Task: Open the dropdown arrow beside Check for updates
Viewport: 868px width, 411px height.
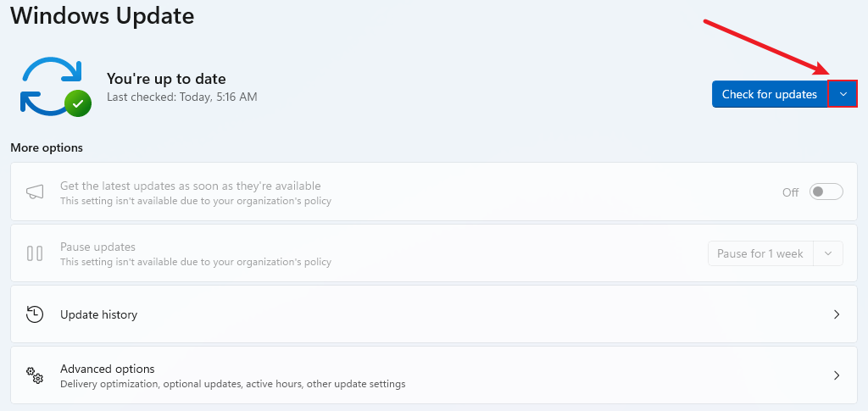Action: 843,94
